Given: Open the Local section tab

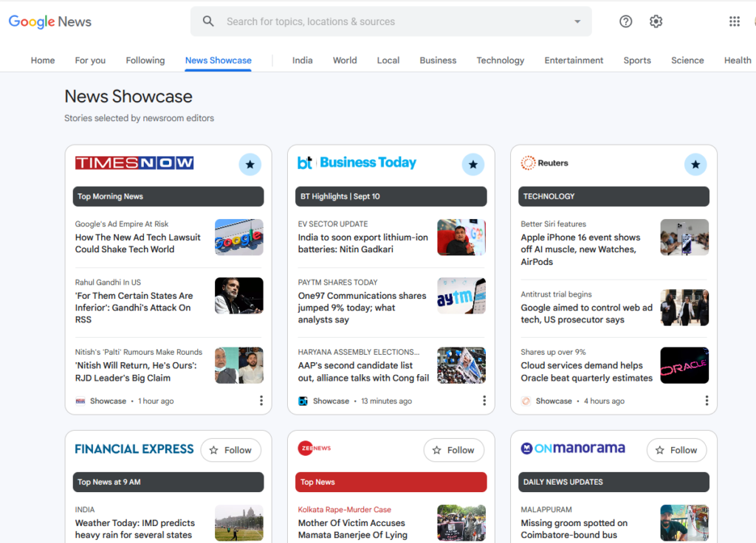Looking at the screenshot, I should pos(388,60).
